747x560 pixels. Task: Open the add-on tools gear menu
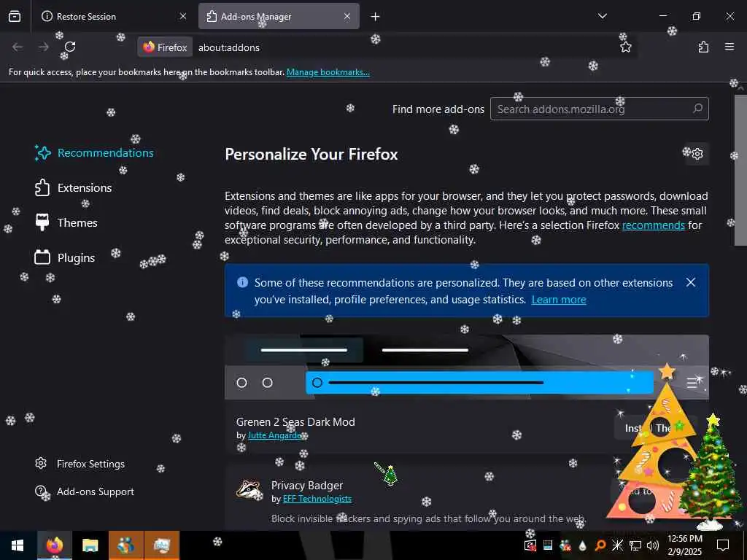(697, 154)
